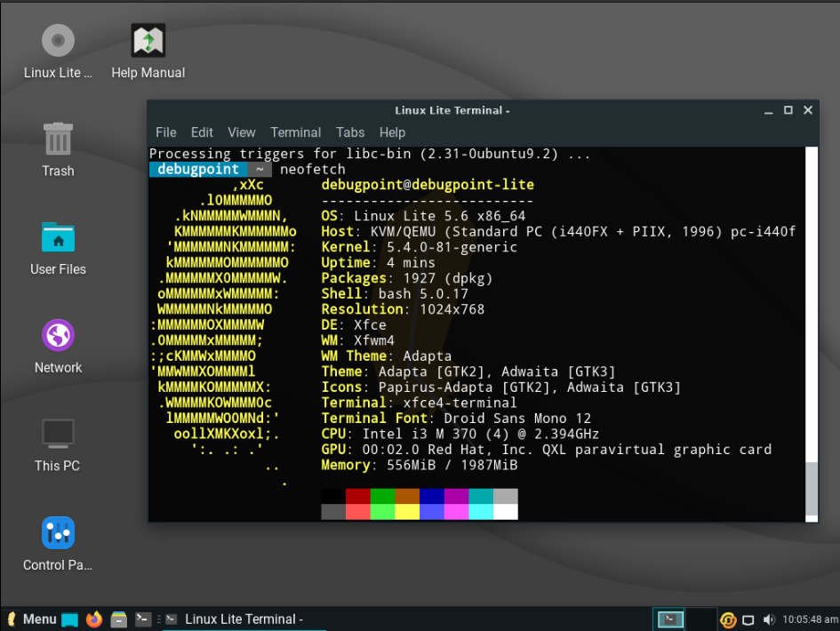Launch the file manager from the taskbar
Screen dimensions: 840x631
click(116, 619)
